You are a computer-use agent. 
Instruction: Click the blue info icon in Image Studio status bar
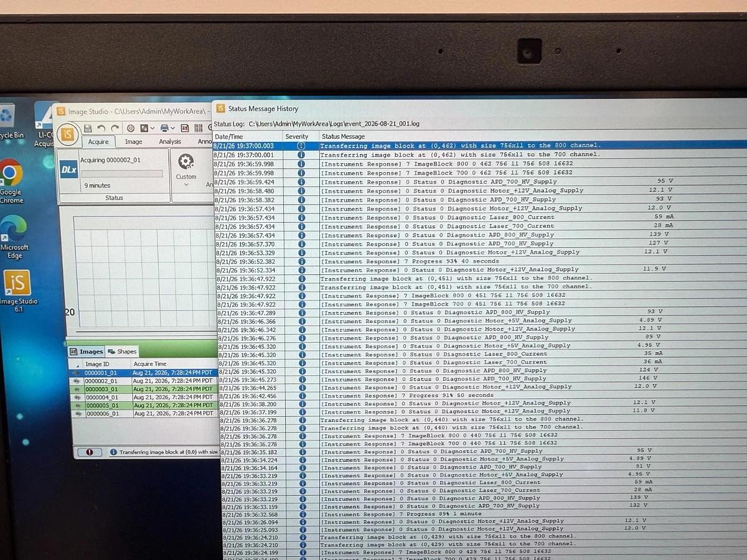coord(113,452)
